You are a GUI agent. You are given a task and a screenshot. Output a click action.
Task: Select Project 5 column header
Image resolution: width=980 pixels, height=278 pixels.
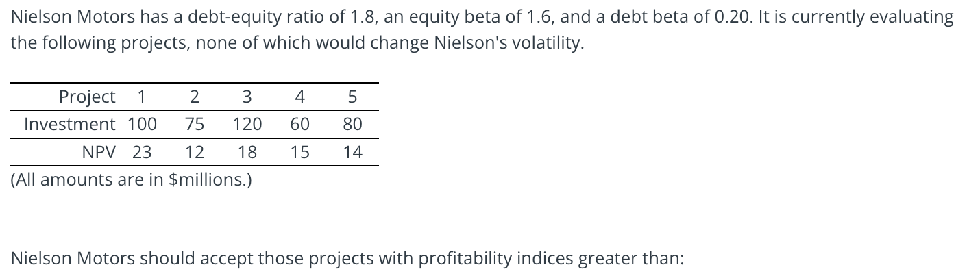pyautogui.click(x=352, y=97)
